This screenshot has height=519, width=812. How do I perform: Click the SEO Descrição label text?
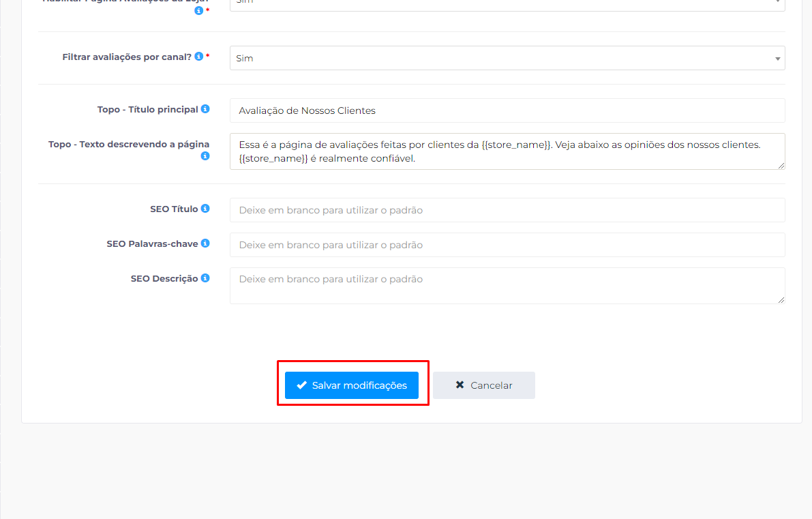point(164,279)
